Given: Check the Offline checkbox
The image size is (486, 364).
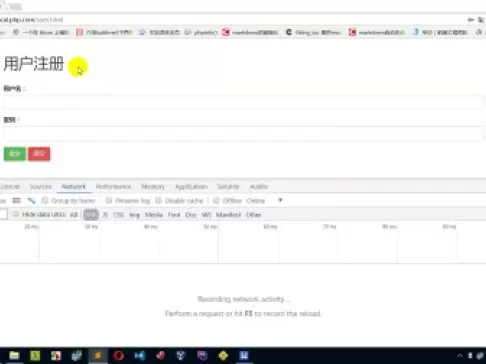Looking at the screenshot, I should click(216, 200).
